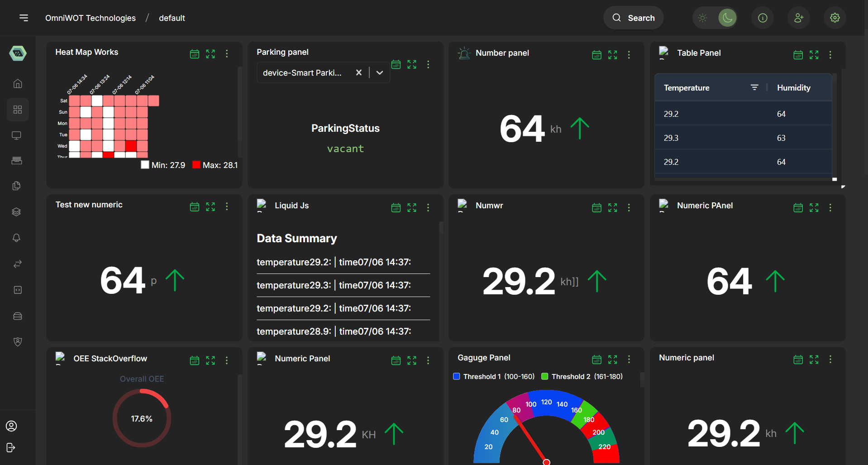This screenshot has width=868, height=465.
Task: Switch theme to light mode
Action: [702, 18]
